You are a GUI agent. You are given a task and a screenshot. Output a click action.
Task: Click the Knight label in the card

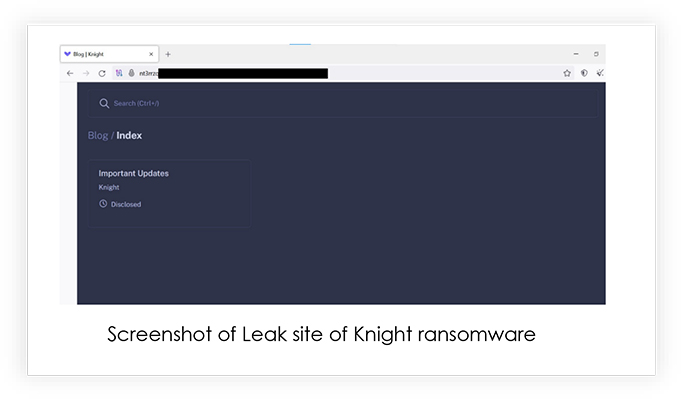click(109, 187)
